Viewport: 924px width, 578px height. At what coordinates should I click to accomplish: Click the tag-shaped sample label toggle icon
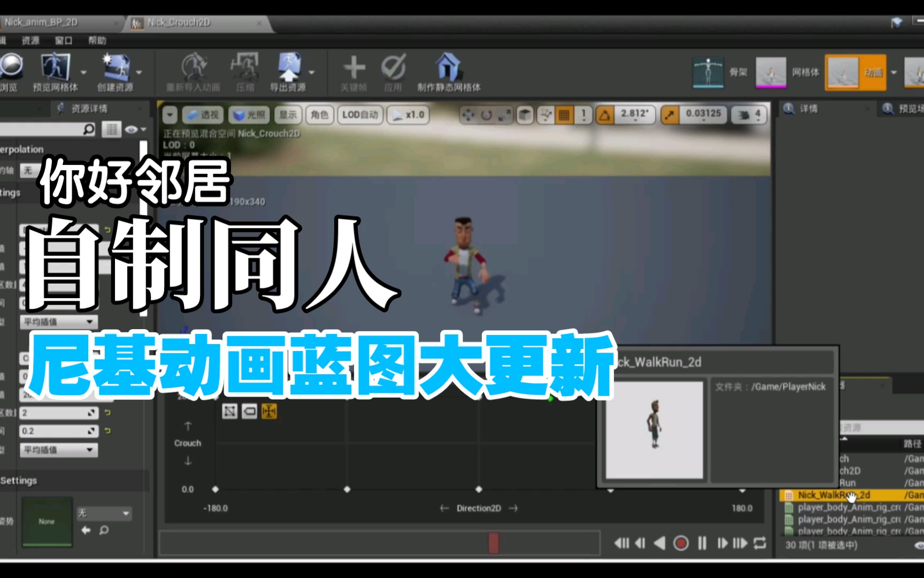[249, 411]
